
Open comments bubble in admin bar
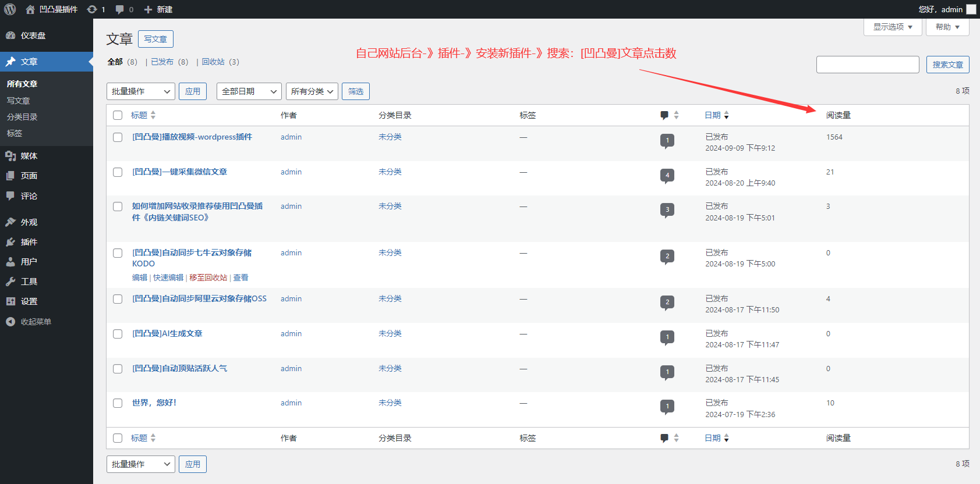coord(119,9)
